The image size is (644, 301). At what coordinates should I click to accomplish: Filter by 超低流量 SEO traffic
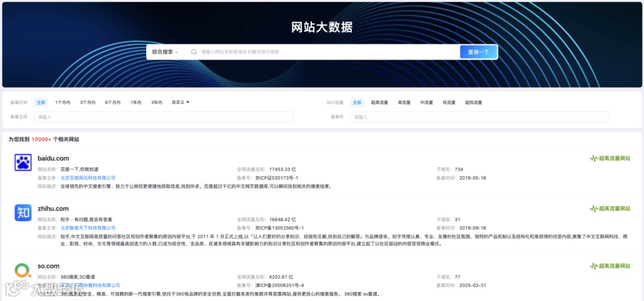point(473,102)
